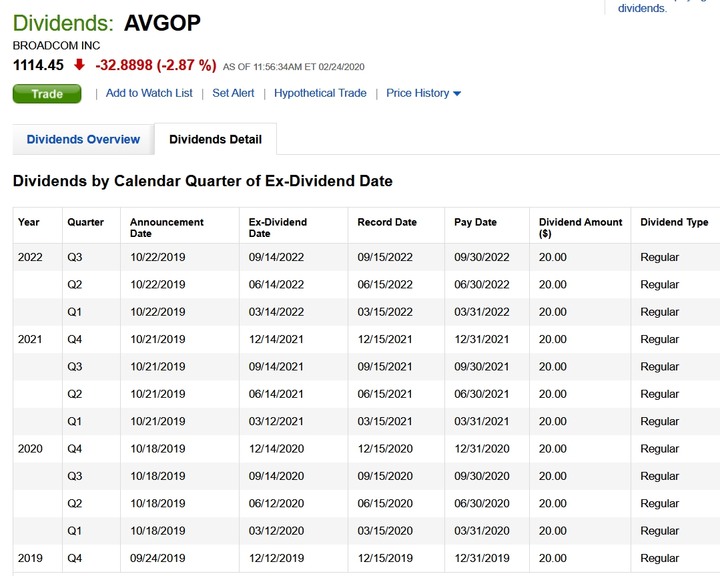
Task: Click ex-dividend date 09/14/2022
Action: [x=276, y=257]
